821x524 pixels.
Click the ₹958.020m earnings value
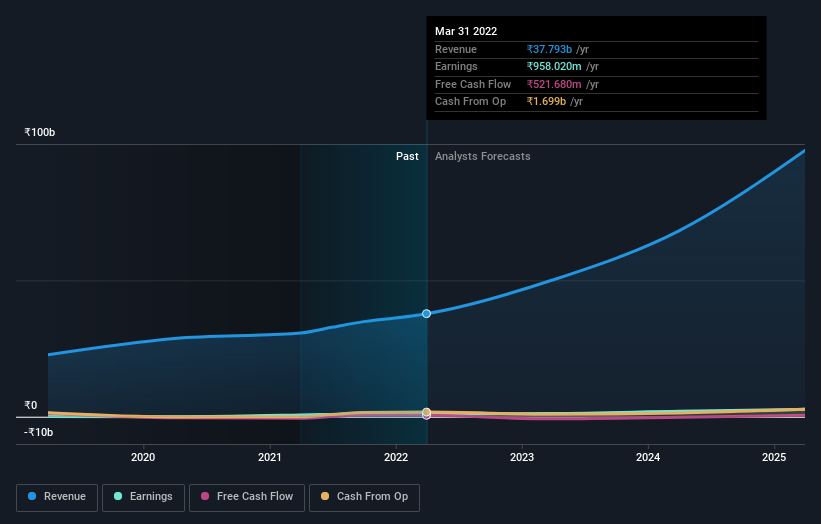[554, 66]
